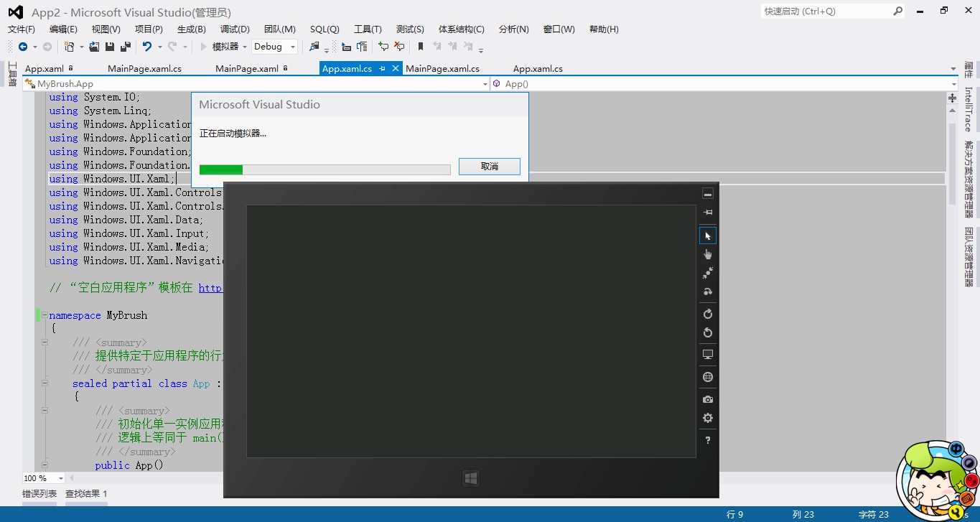Image resolution: width=980 pixels, height=522 pixels.
Task: Collapse the sealed partial class App block
Action: pos(45,383)
